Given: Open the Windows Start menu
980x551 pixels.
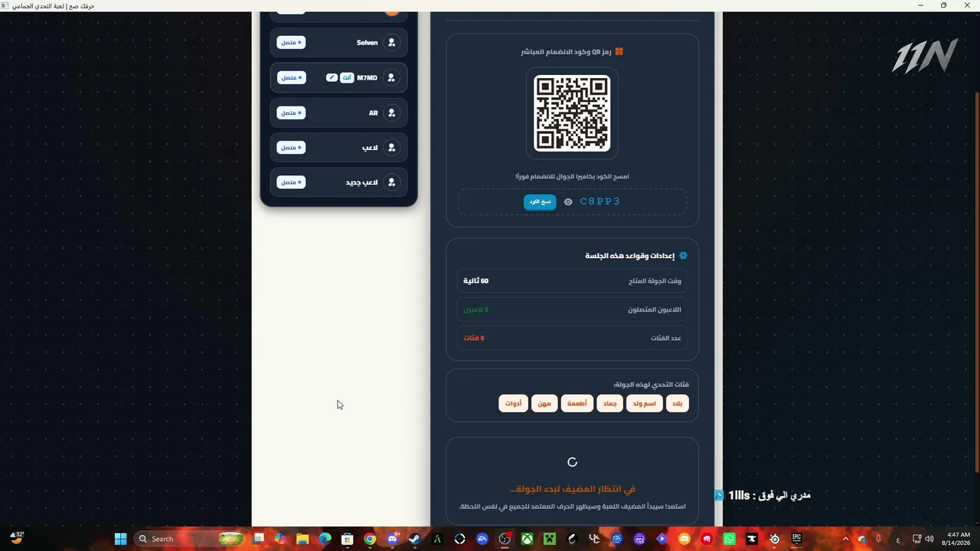Looking at the screenshot, I should point(120,539).
